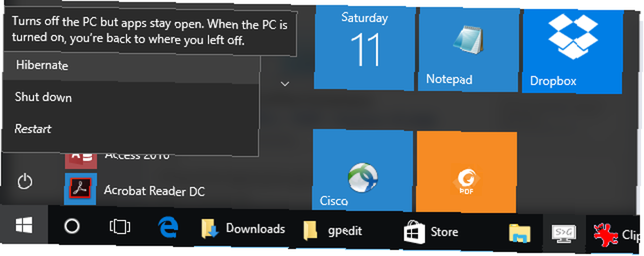Switch to Downloads folder taskbar button
The image size is (644, 256).
click(243, 229)
